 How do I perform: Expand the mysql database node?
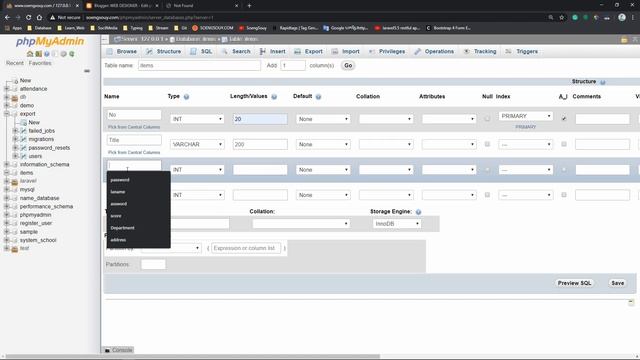point(6,189)
